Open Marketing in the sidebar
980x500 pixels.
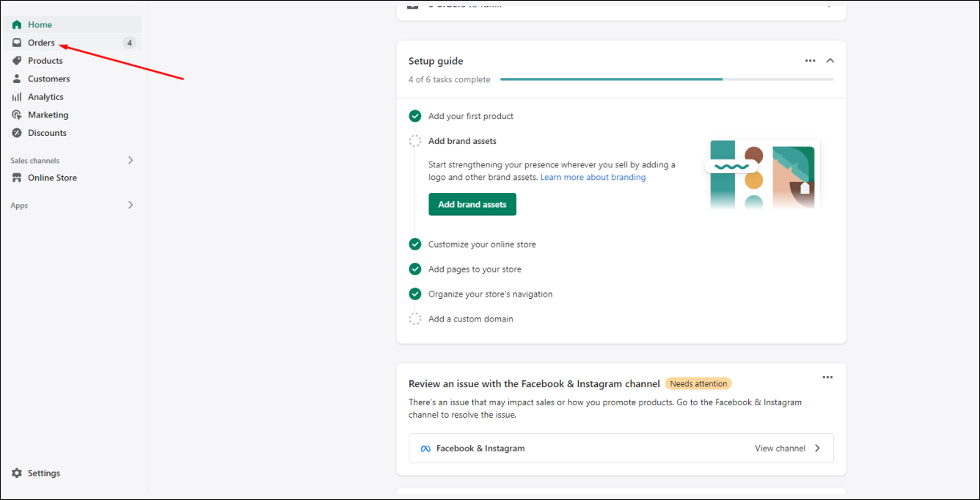click(x=72, y=115)
